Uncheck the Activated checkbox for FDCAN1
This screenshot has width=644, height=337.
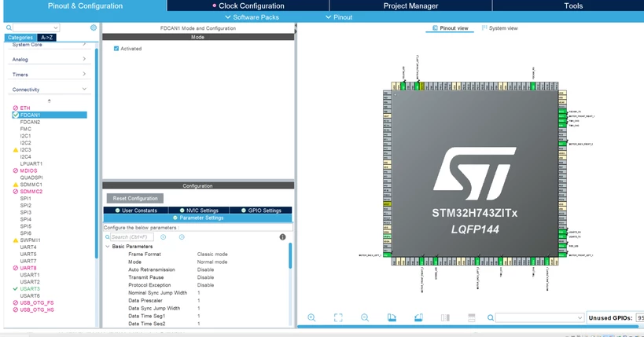pyautogui.click(x=116, y=49)
